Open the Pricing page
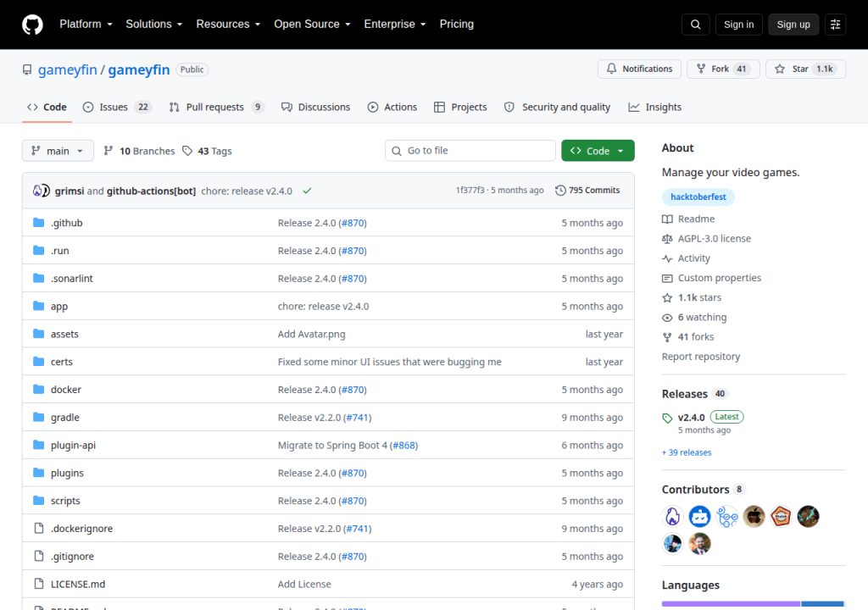 pyautogui.click(x=457, y=25)
